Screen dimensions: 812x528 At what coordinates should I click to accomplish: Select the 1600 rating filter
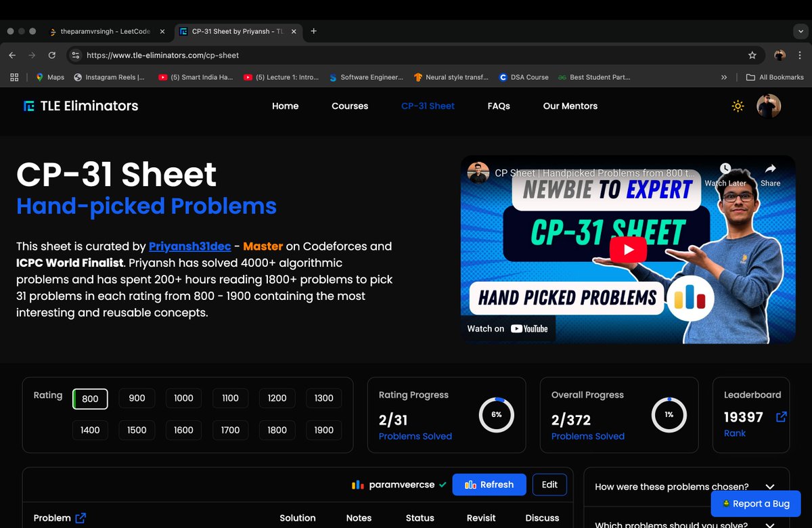click(183, 430)
